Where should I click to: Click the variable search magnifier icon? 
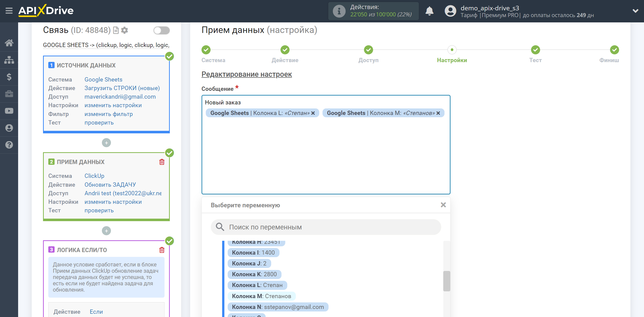[x=220, y=227]
